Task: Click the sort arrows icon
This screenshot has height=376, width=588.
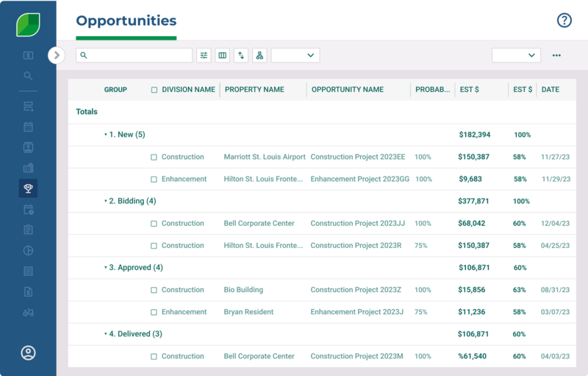Action: pyautogui.click(x=241, y=55)
